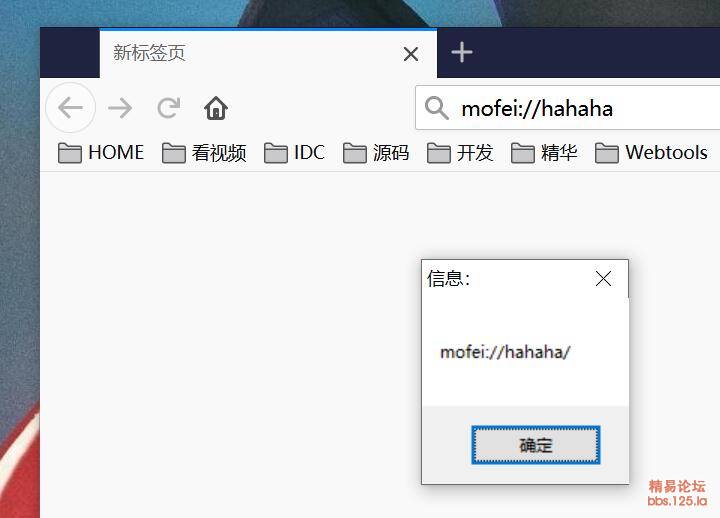Close the 信息 message dialog

pyautogui.click(x=603, y=278)
